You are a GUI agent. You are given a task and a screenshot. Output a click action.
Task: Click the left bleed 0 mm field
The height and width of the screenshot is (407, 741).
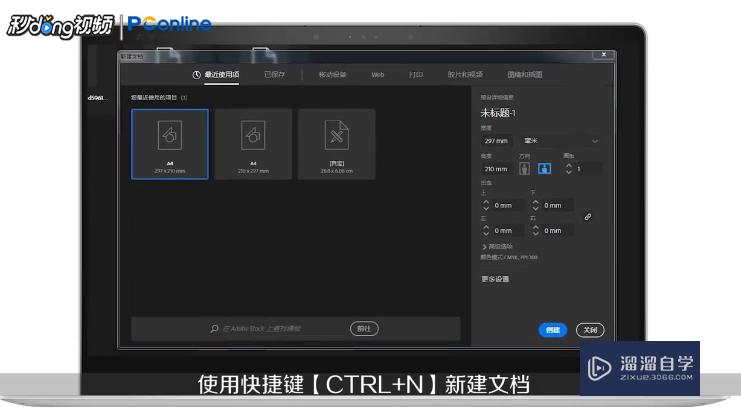click(x=508, y=231)
